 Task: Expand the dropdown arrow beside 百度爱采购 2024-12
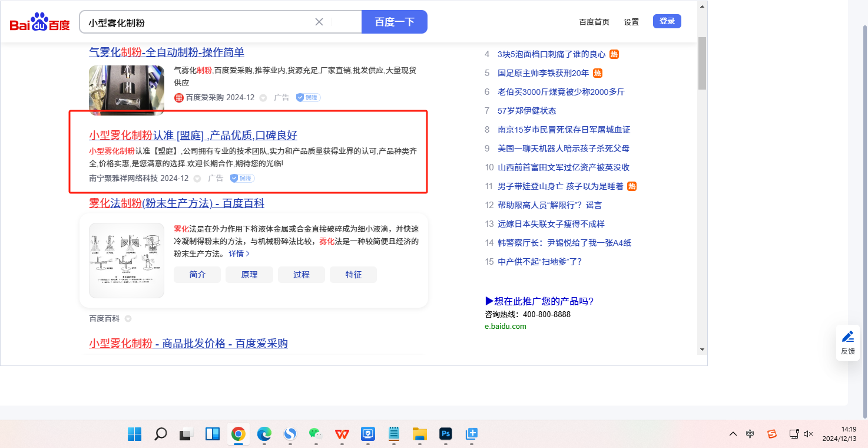(263, 98)
